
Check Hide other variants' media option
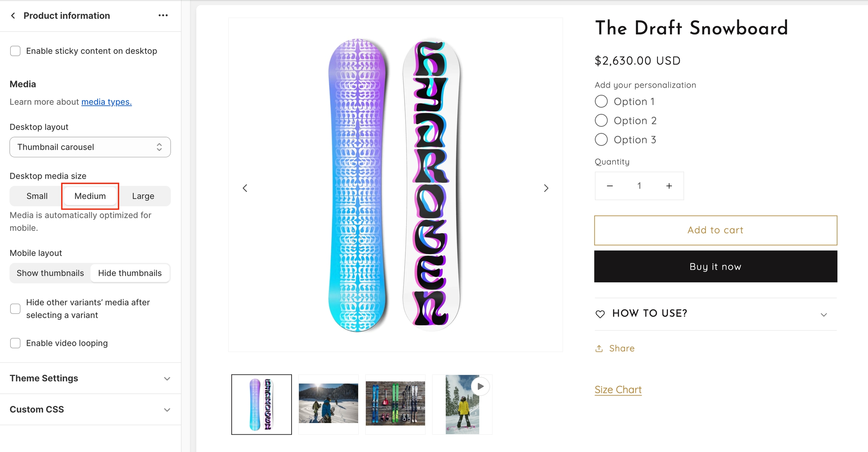coord(15,309)
